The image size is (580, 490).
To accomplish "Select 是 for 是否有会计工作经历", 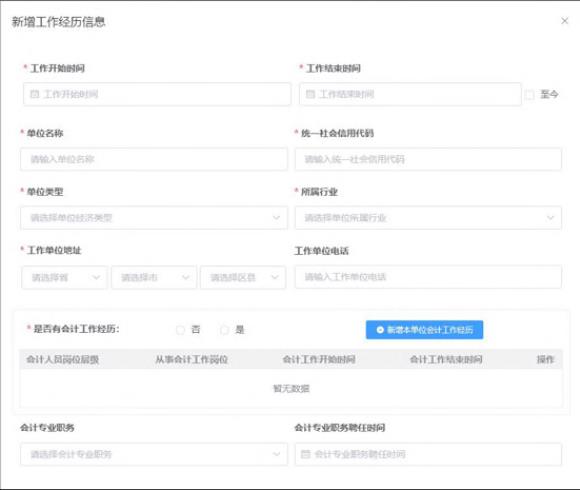I will (x=224, y=330).
